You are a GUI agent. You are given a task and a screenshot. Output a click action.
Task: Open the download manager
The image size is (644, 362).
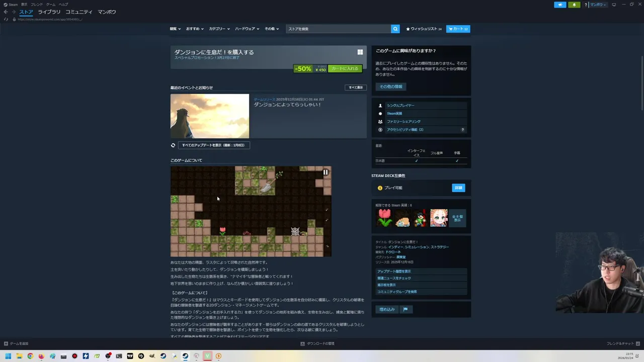point(317,343)
